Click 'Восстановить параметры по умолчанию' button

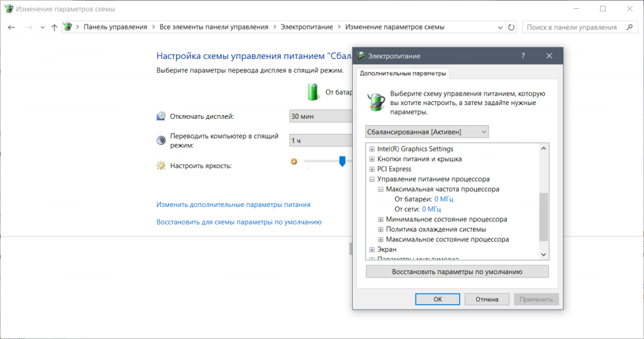[457, 272]
